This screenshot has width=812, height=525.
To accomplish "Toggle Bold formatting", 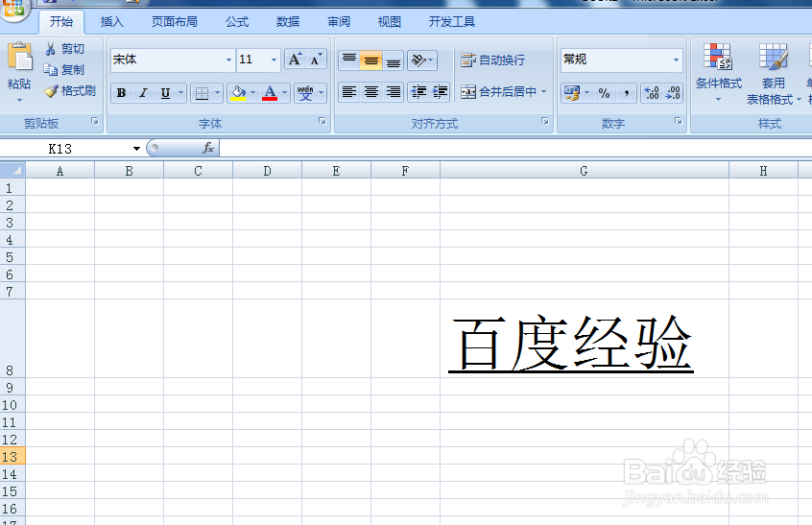I will coord(122,93).
